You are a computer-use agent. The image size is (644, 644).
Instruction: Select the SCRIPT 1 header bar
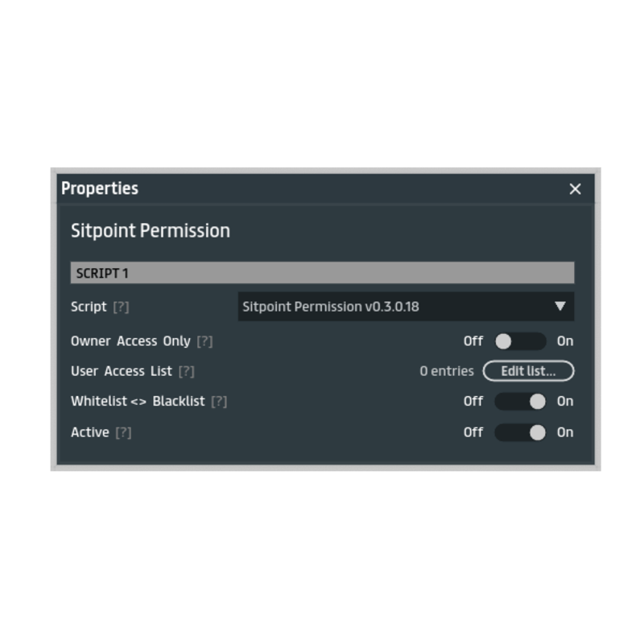pos(323,273)
